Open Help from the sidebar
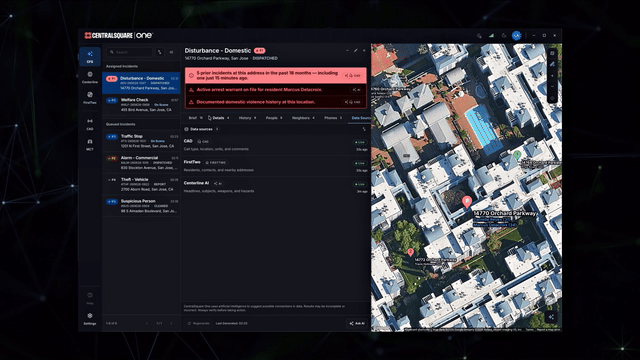This screenshot has height=360, width=640. tap(90, 298)
